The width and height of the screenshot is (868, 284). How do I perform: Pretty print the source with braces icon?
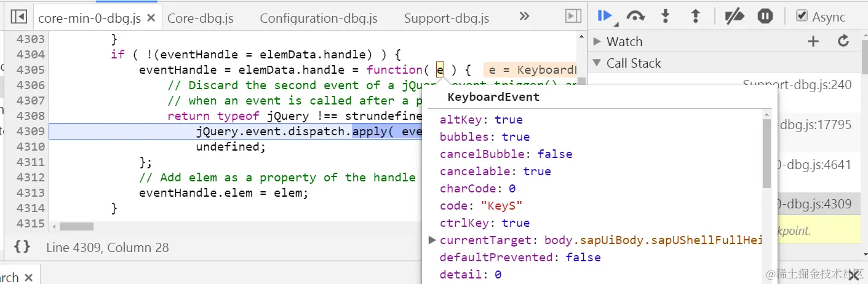[22, 247]
